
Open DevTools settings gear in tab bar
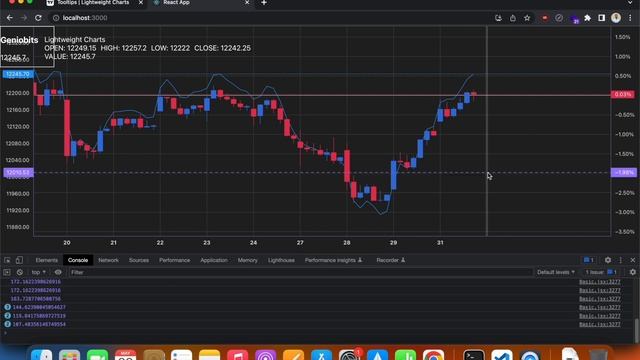(608, 260)
